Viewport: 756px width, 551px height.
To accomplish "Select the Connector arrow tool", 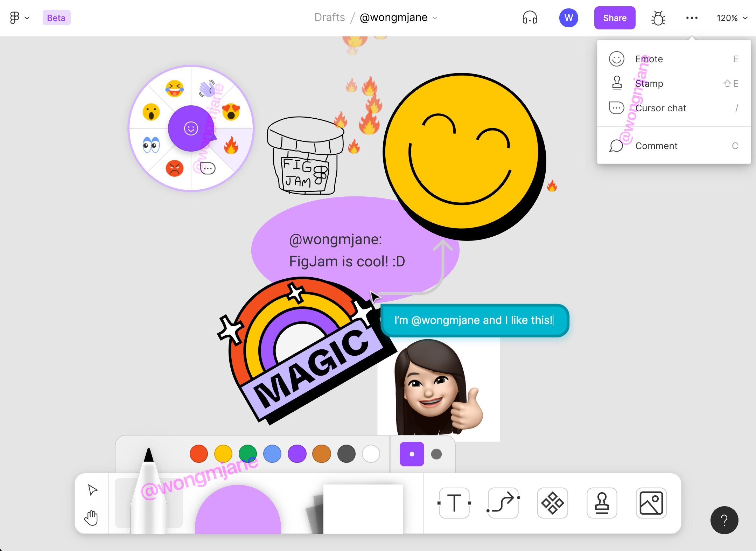I will click(x=503, y=503).
